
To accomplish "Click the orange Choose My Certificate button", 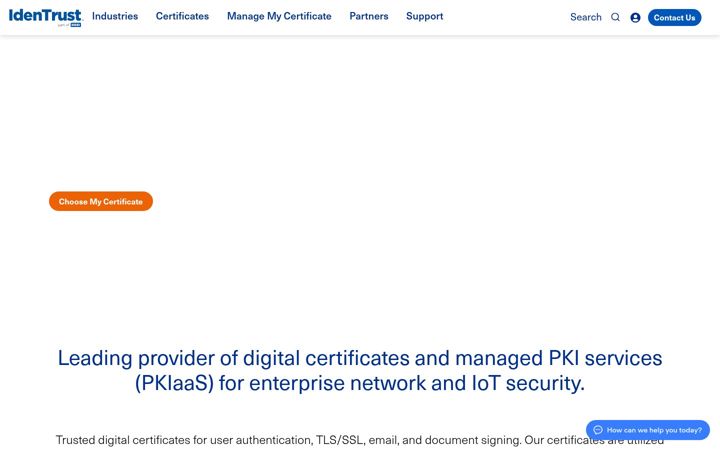I will (x=101, y=201).
